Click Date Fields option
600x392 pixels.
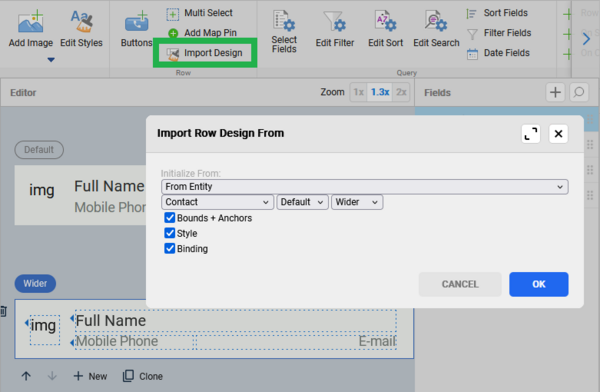(498, 53)
